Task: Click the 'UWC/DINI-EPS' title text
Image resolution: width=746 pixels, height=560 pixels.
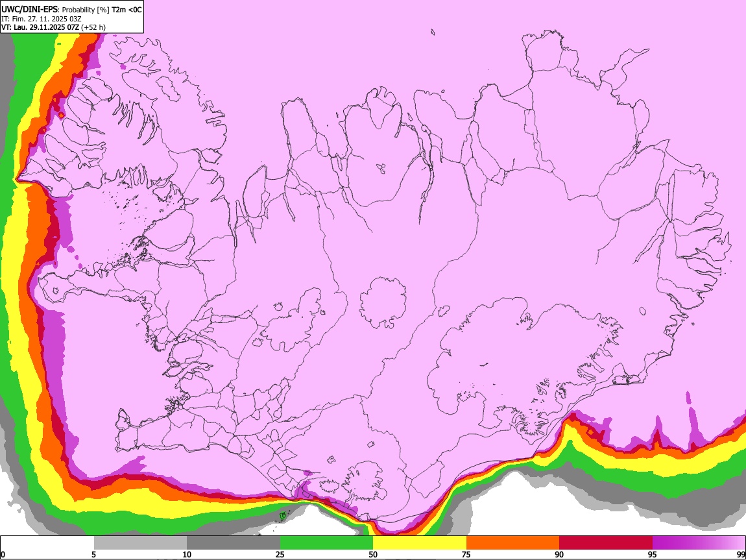Action: tap(29, 10)
